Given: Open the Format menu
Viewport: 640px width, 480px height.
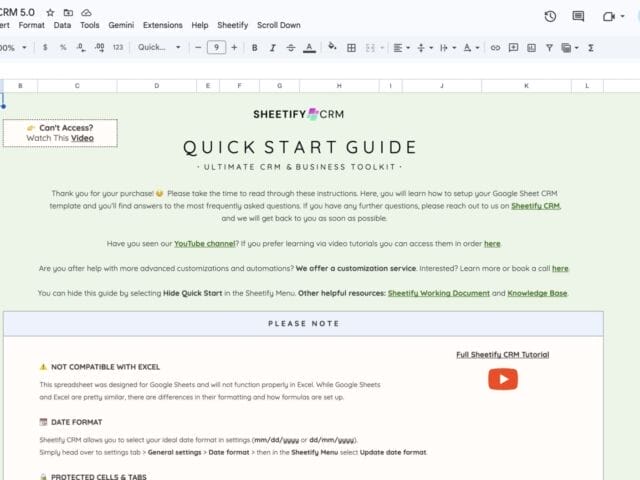Looking at the screenshot, I should pyautogui.click(x=31, y=25).
